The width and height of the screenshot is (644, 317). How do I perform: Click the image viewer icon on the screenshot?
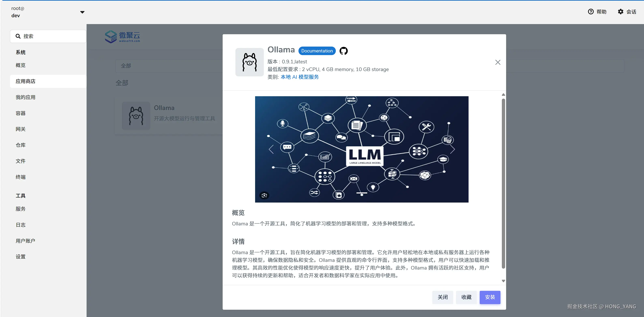[264, 195]
